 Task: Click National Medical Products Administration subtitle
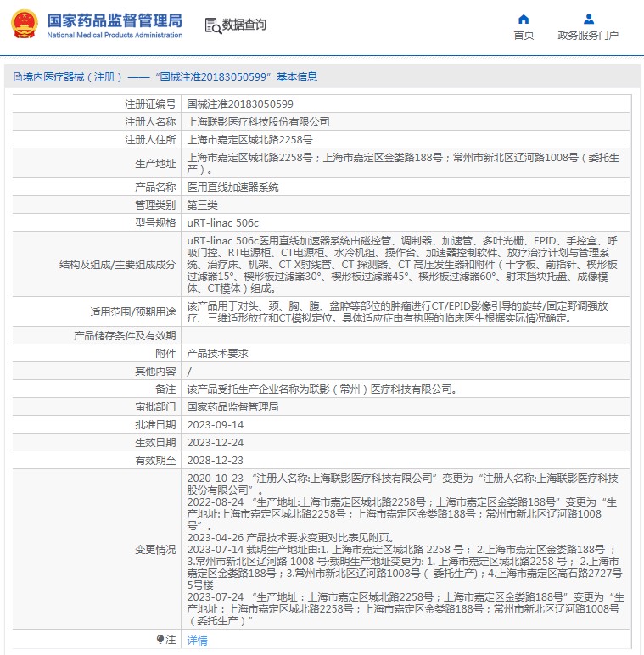[x=115, y=35]
